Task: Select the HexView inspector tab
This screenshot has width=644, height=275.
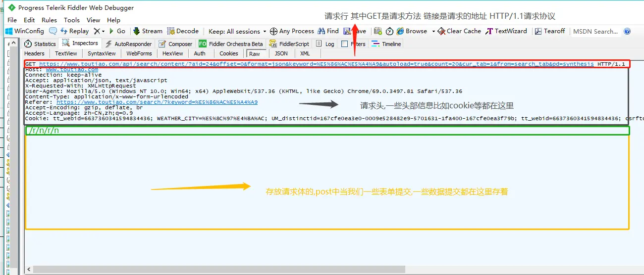Action: [172, 53]
